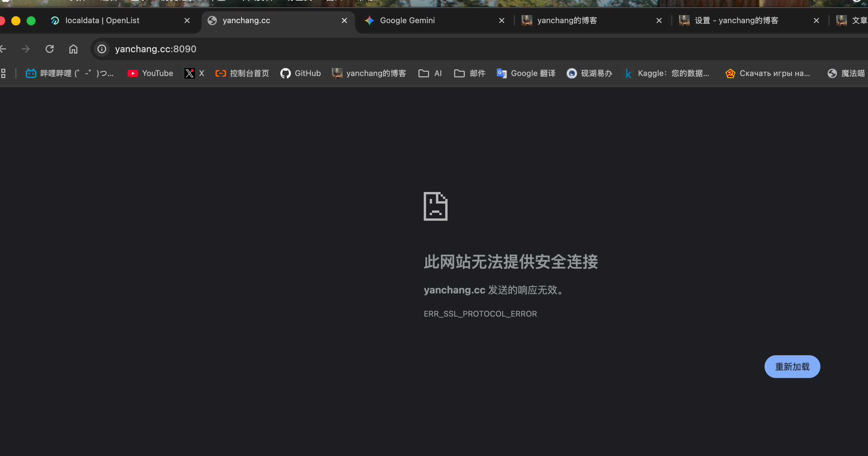Click the home icon in toolbar
Image resolution: width=868 pixels, height=456 pixels.
73,49
